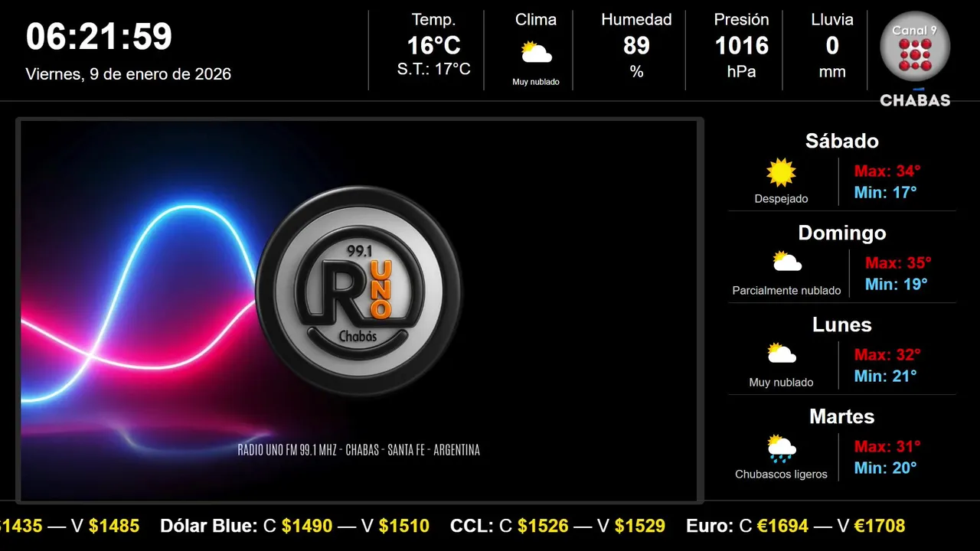
Task: Click Domingo Min: 19° temperature
Action: coord(896,284)
